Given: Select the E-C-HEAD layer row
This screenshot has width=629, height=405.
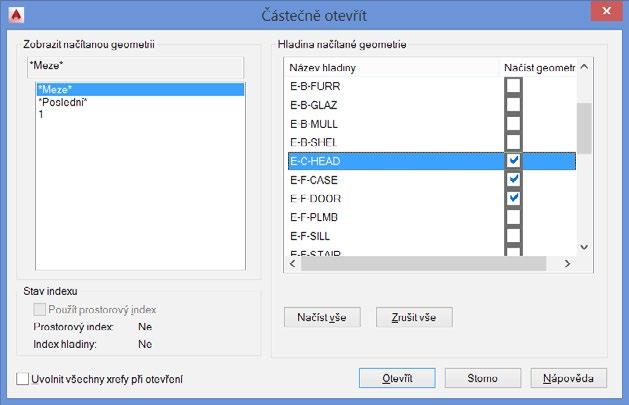Looking at the screenshot, I should pyautogui.click(x=432, y=161).
